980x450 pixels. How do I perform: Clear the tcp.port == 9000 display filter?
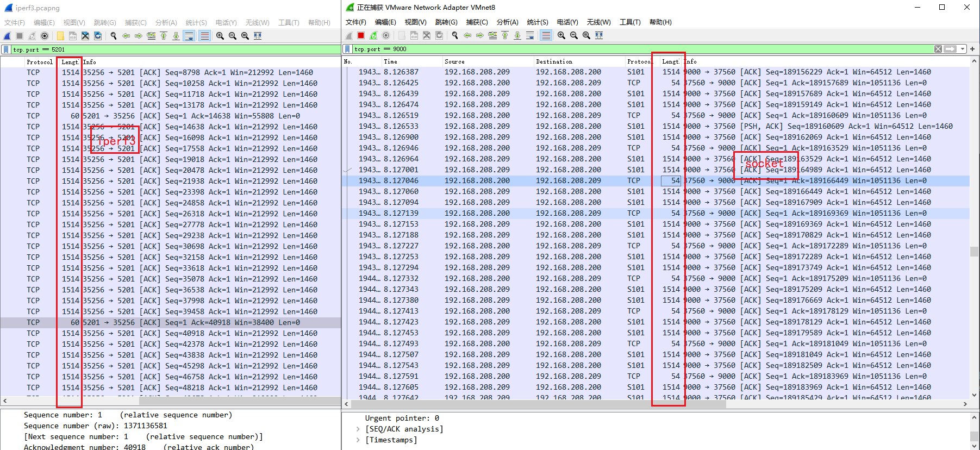938,49
